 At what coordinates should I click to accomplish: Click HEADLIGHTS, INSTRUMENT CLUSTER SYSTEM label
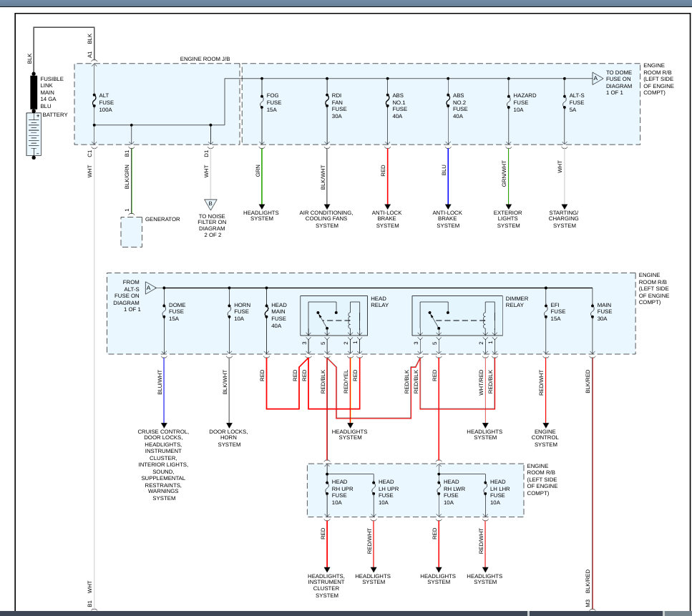click(x=326, y=585)
